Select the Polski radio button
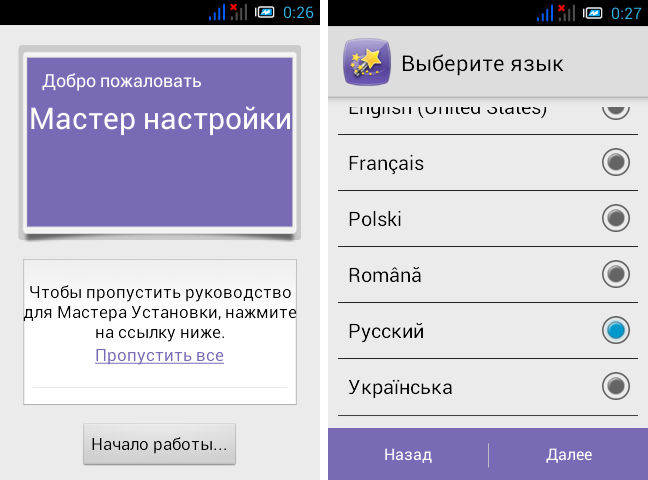 coord(616,218)
